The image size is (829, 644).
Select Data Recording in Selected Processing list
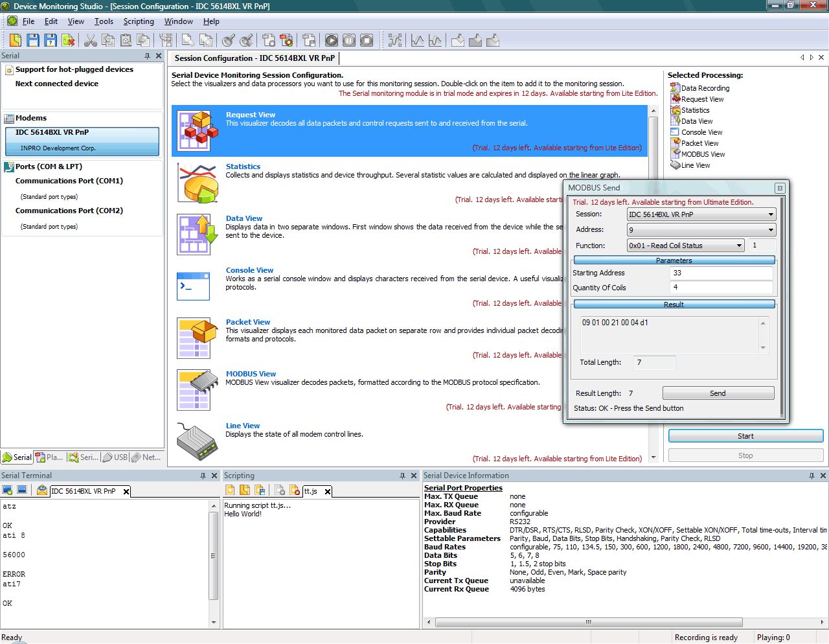click(699, 88)
